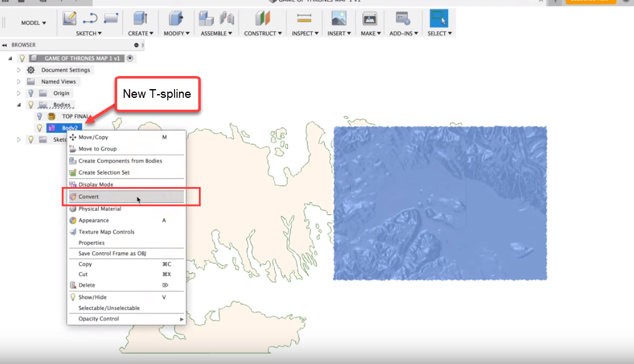The width and height of the screenshot is (634, 364).
Task: Open Properties from the context menu
Action: [126, 242]
